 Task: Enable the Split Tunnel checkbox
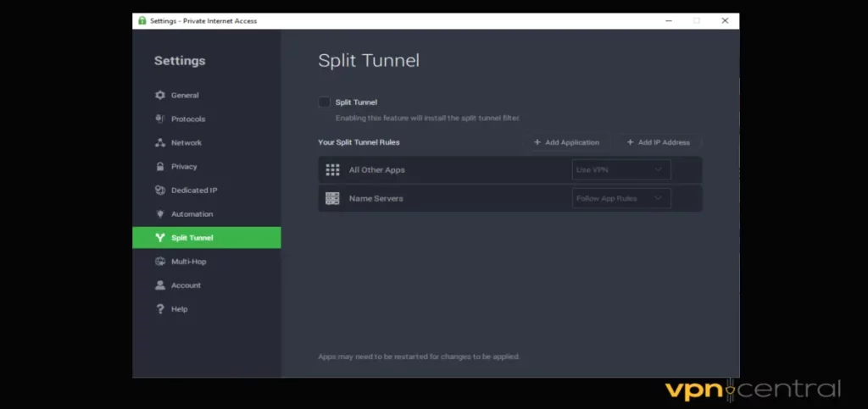coord(325,102)
